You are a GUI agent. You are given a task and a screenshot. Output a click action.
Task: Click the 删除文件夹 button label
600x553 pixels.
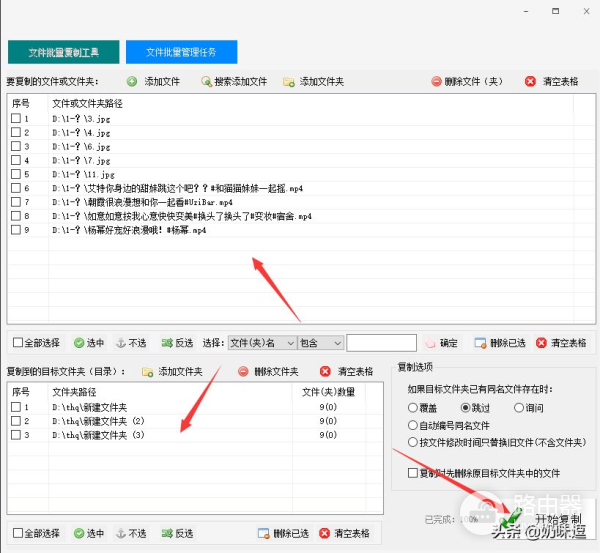tap(276, 372)
